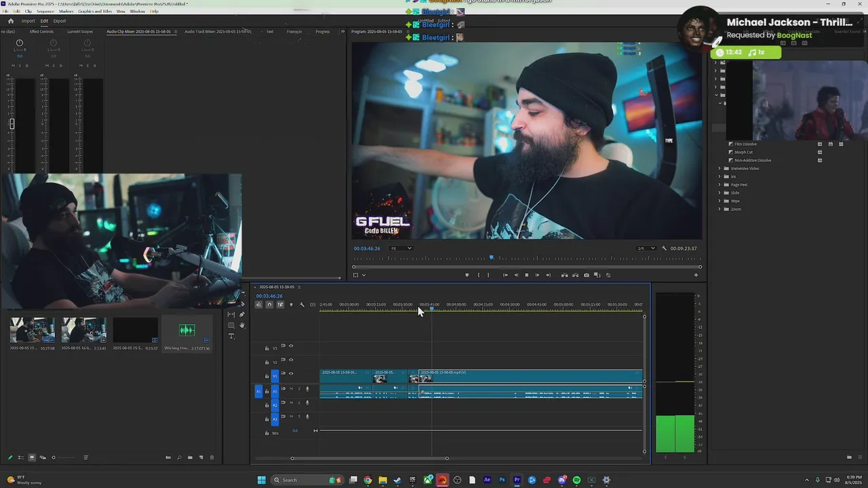Open Program monitor button editor plus

click(x=696, y=275)
